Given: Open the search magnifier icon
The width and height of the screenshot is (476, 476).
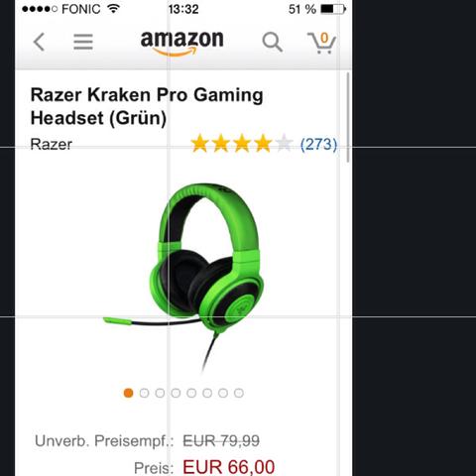Looking at the screenshot, I should click(273, 42).
